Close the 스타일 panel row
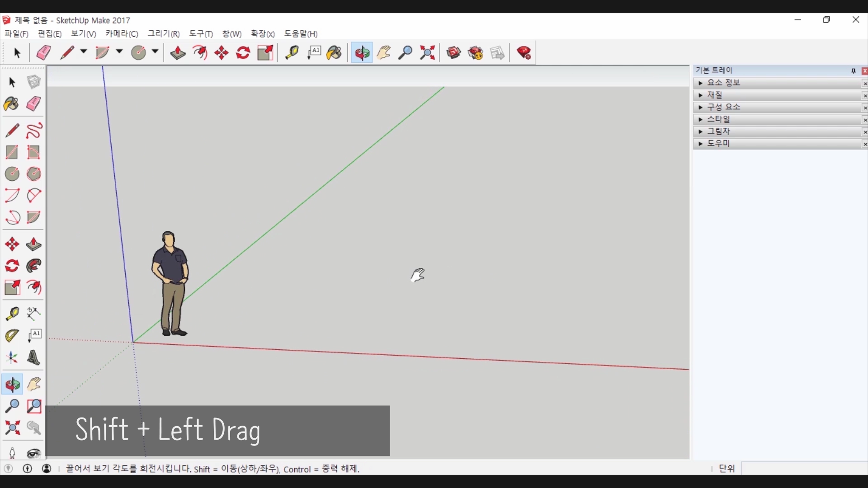The width and height of the screenshot is (868, 488). [x=865, y=120]
